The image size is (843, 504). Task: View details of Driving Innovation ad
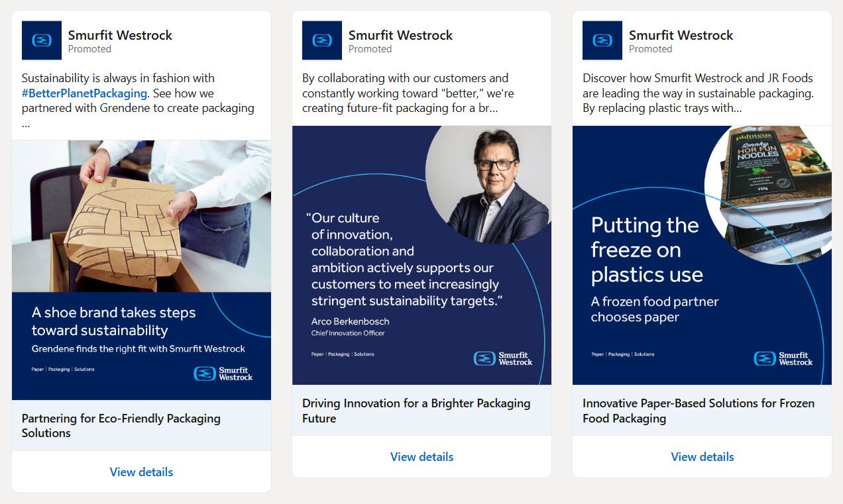pos(421,457)
